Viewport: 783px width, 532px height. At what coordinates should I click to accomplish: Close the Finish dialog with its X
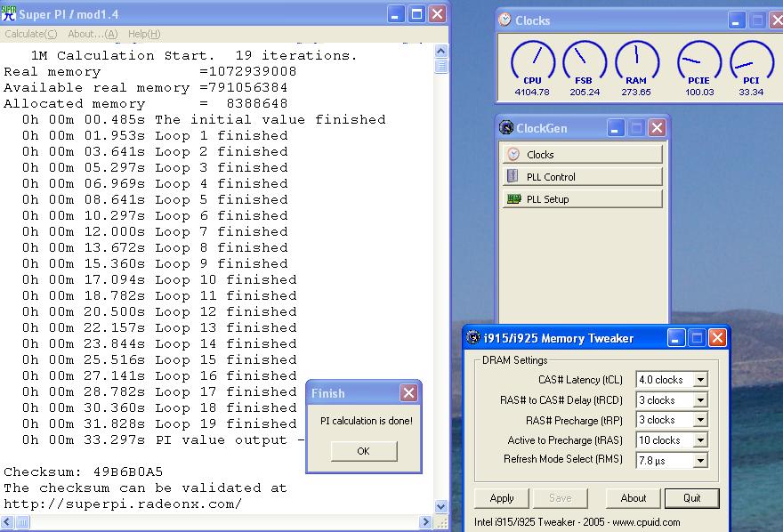click(408, 393)
